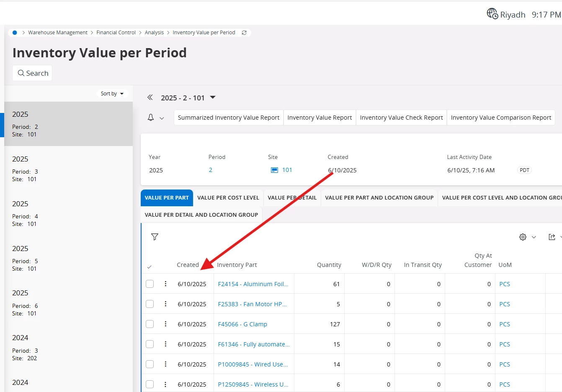Select 2024 Period 3 Site 202 record

[69, 347]
